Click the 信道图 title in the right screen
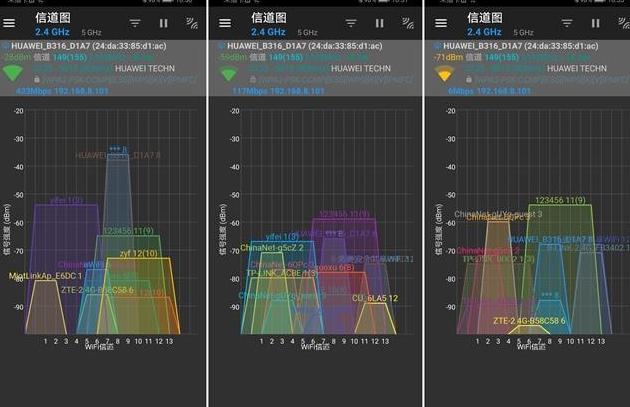The height and width of the screenshot is (407, 630). (x=485, y=17)
